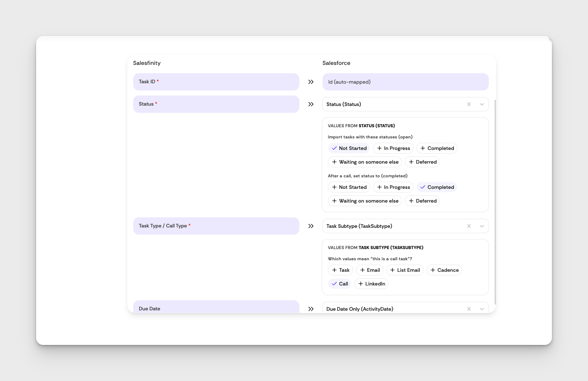This screenshot has width=588, height=381.
Task: Open the Task Subtype dropdown chevron
Action: (482, 226)
